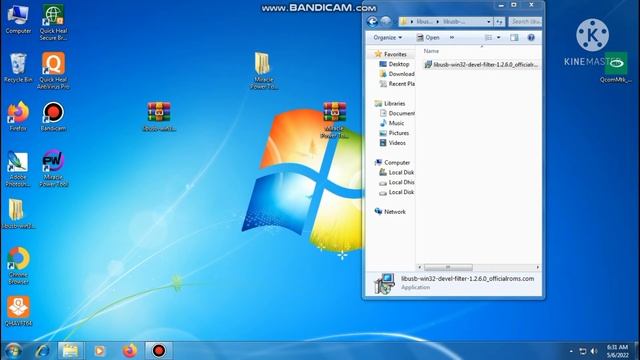
Task: Open the view options dropdown arrow
Action: (498, 38)
